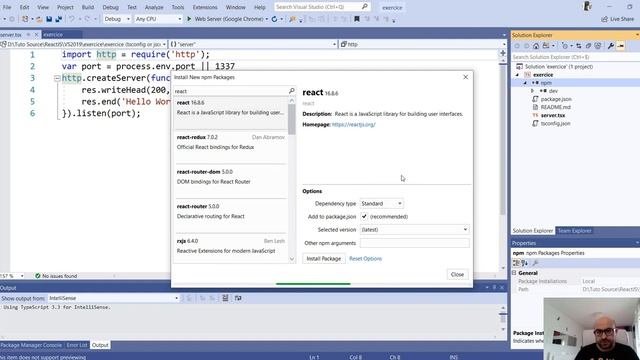
Task: Expand the dev node under npm
Action: (x=532, y=91)
